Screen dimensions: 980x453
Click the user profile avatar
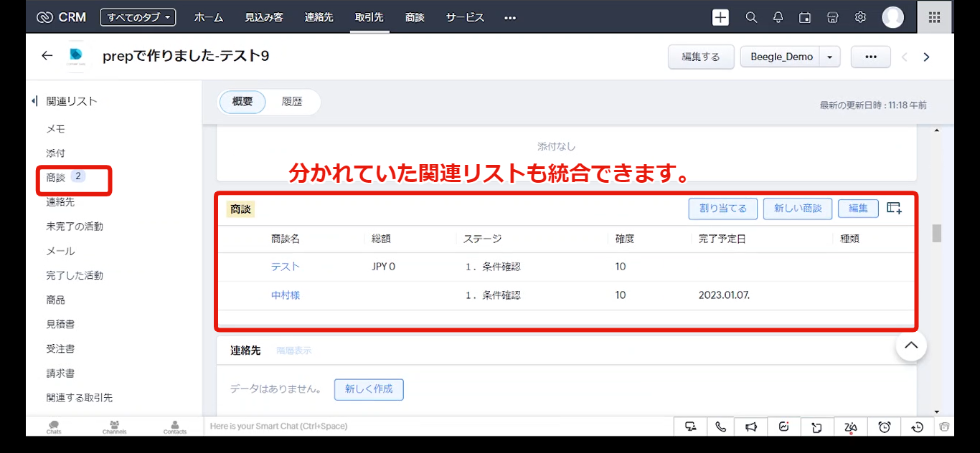(x=893, y=17)
